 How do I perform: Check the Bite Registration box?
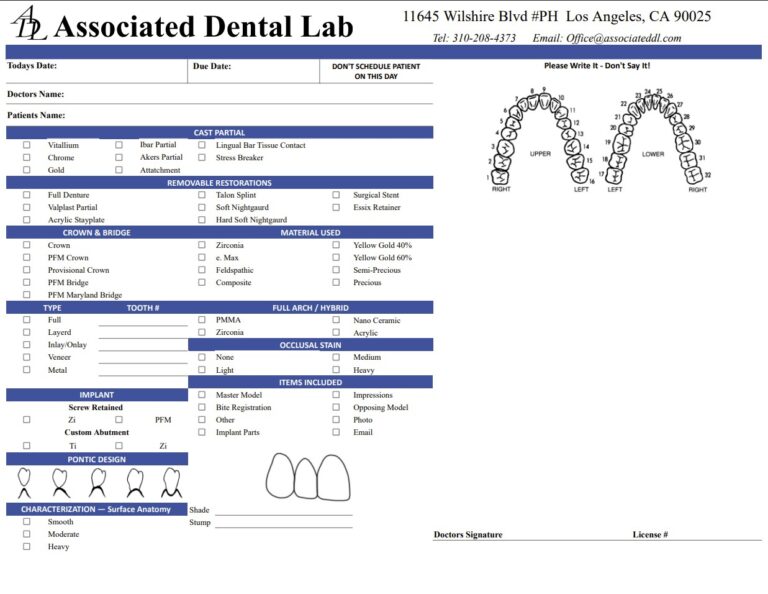[202, 408]
